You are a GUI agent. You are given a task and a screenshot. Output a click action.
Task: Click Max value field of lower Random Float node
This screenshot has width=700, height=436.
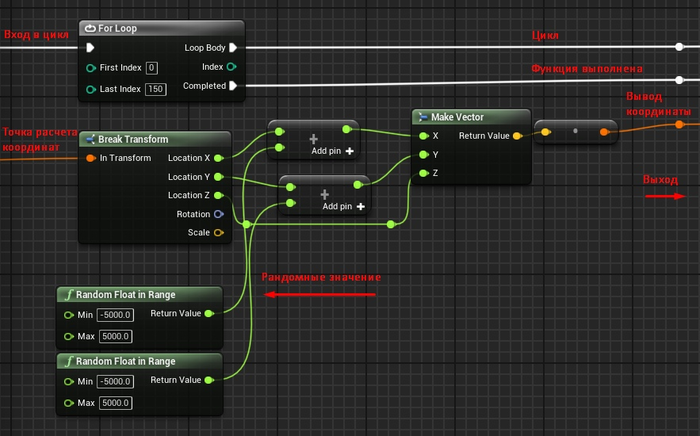pos(116,402)
